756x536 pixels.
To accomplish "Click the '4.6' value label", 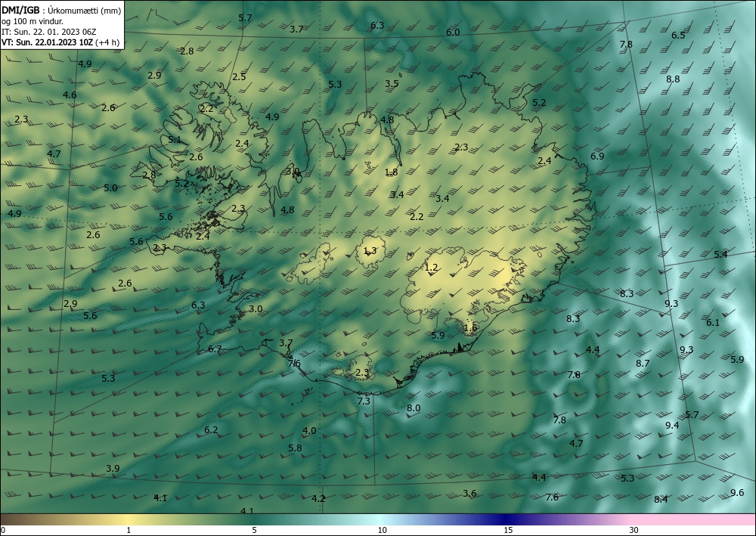I will pos(70,95).
